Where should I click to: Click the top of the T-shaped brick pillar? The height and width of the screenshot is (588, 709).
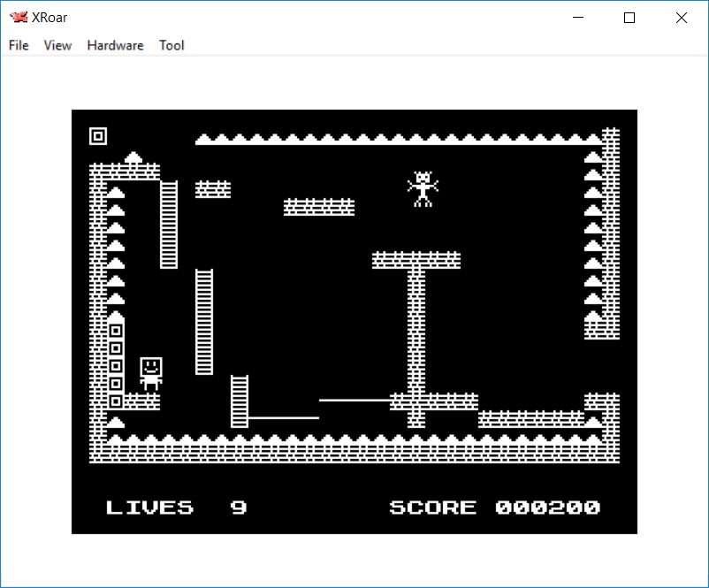tap(416, 260)
